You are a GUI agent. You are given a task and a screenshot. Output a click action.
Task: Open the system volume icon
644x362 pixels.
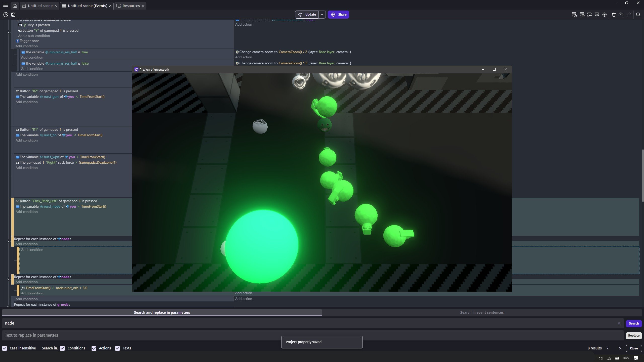point(600,358)
